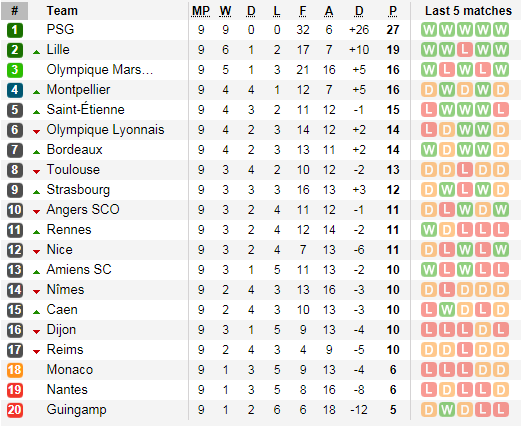
Task: Click the blue rank 4 badge for Montpellier
Action: [x=15, y=90]
